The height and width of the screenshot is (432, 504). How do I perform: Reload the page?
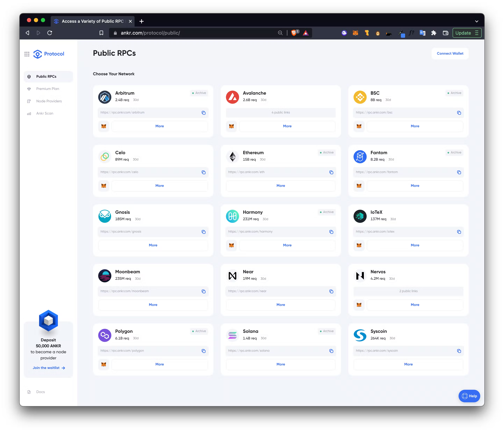[x=50, y=33]
